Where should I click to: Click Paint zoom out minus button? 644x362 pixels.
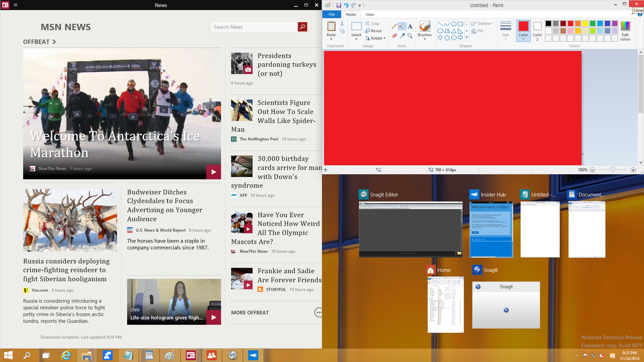[592, 169]
